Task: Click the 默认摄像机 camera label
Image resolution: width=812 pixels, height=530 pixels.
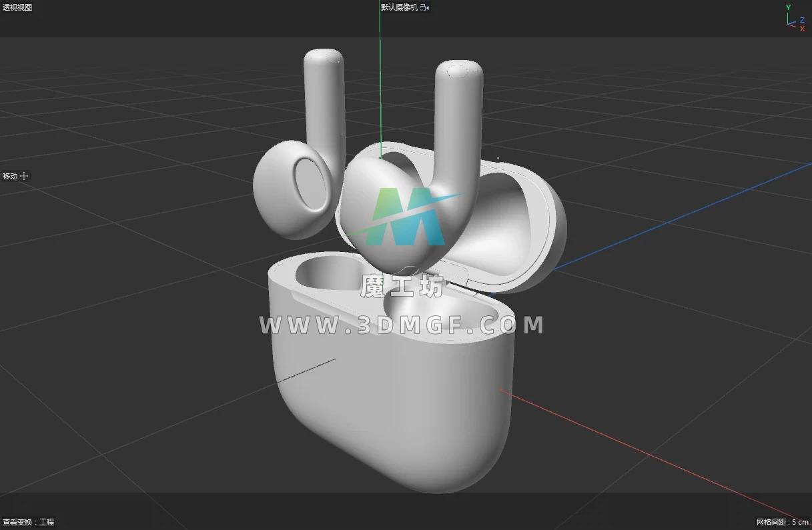Action: pos(399,7)
